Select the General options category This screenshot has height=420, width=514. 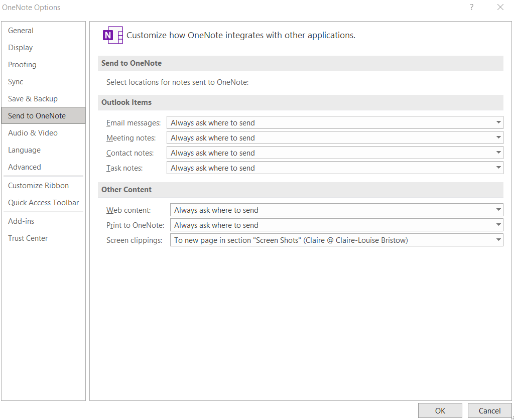pyautogui.click(x=21, y=31)
